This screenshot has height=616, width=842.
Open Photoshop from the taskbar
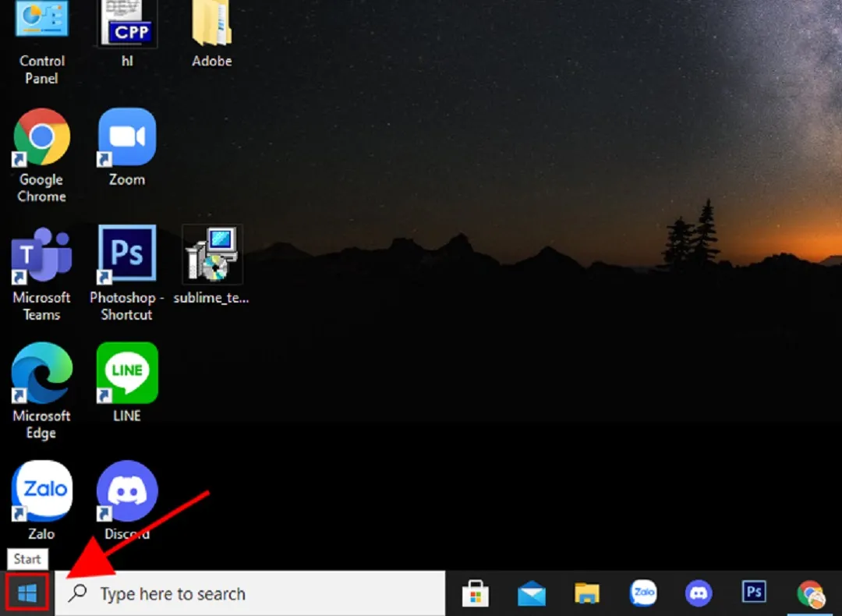pos(754,593)
